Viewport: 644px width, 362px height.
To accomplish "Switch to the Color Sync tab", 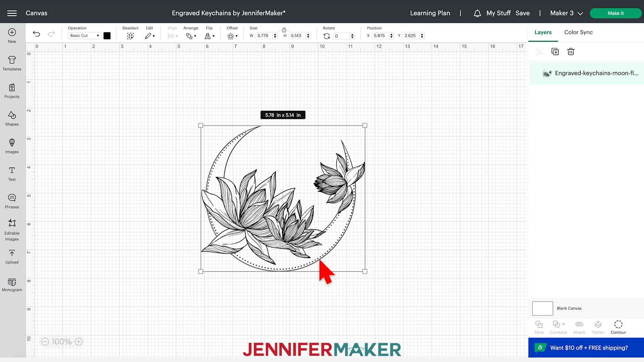I will (x=578, y=32).
